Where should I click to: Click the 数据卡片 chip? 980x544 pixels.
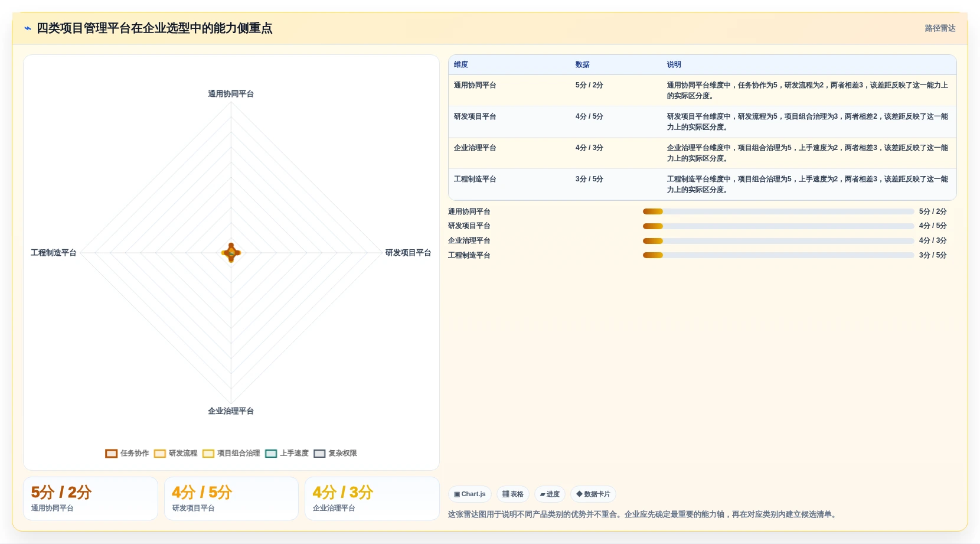(593, 494)
